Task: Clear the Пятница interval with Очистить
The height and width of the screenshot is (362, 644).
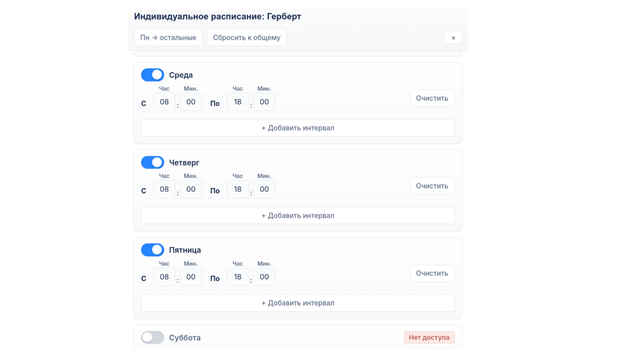Action: [432, 273]
